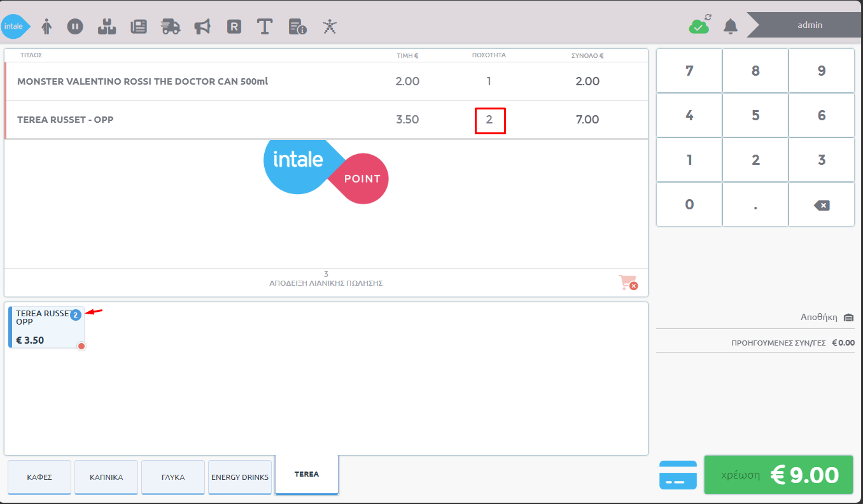Click the R square icon in the toolbar

[234, 26]
